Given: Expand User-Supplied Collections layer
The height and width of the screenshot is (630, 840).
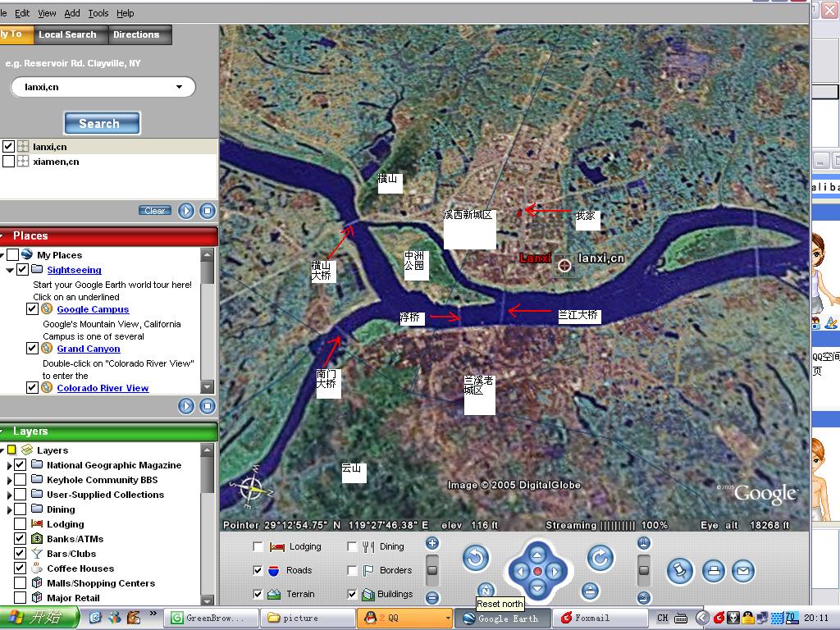Looking at the screenshot, I should tap(9, 495).
